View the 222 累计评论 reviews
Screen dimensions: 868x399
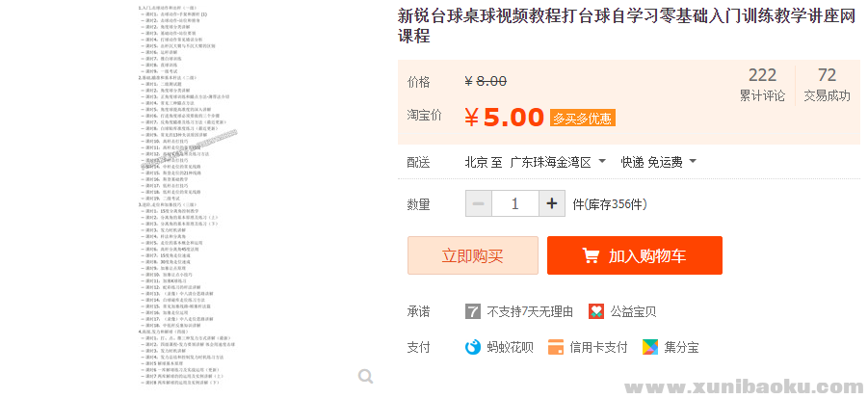[762, 85]
